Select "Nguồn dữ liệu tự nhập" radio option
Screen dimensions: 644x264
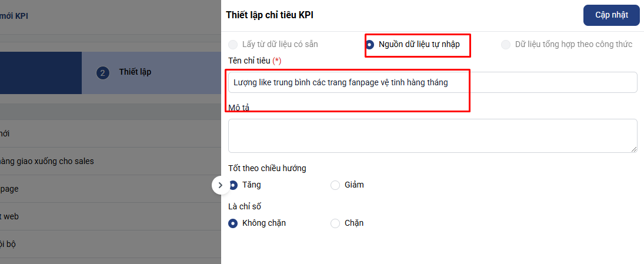pos(370,45)
